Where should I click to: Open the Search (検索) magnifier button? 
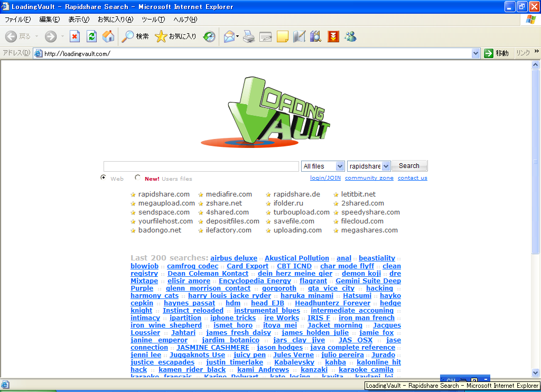tap(135, 36)
